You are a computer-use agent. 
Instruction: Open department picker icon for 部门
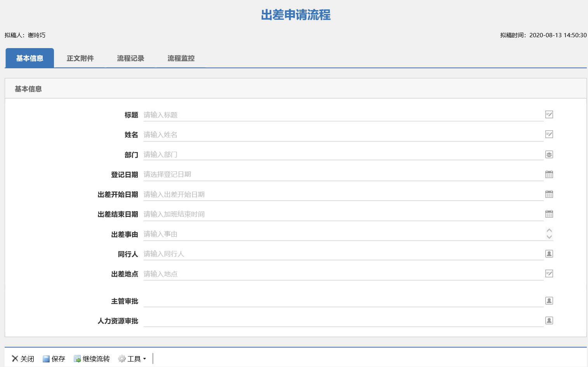coord(549,154)
